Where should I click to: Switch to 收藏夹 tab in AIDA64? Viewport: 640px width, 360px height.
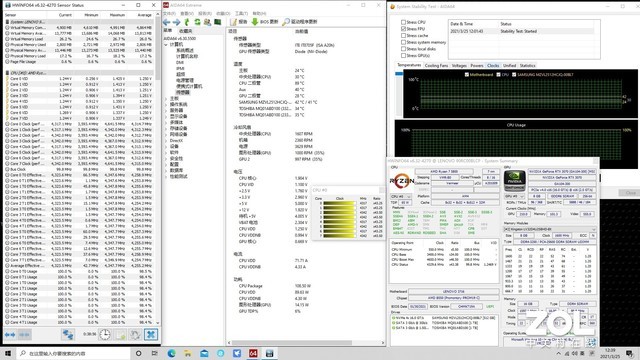(x=185, y=31)
